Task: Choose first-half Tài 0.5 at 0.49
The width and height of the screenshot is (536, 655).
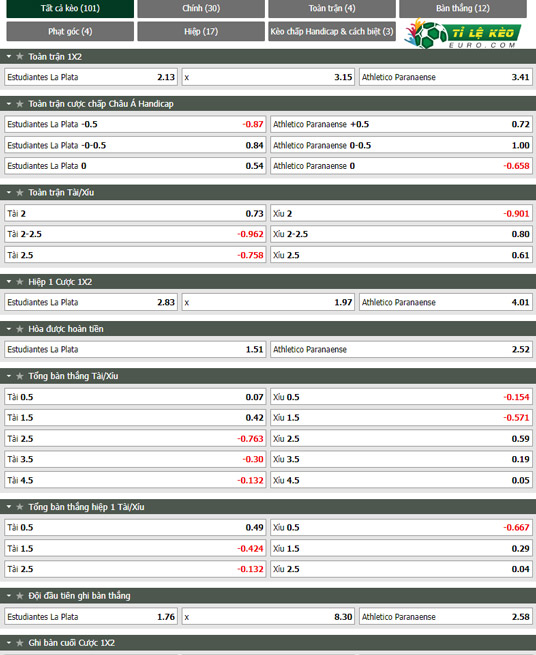Action: (135, 528)
